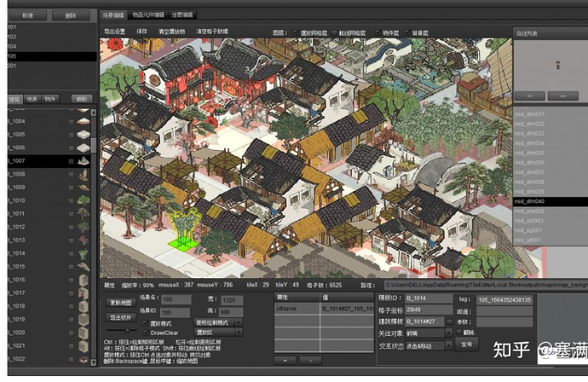Open the 菱形绘制模式 draw mode dropdown
The height and width of the screenshot is (382, 588).
coord(218,322)
